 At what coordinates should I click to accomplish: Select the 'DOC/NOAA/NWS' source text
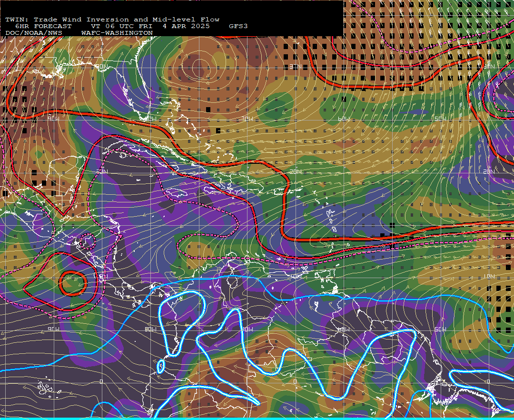coord(34,33)
